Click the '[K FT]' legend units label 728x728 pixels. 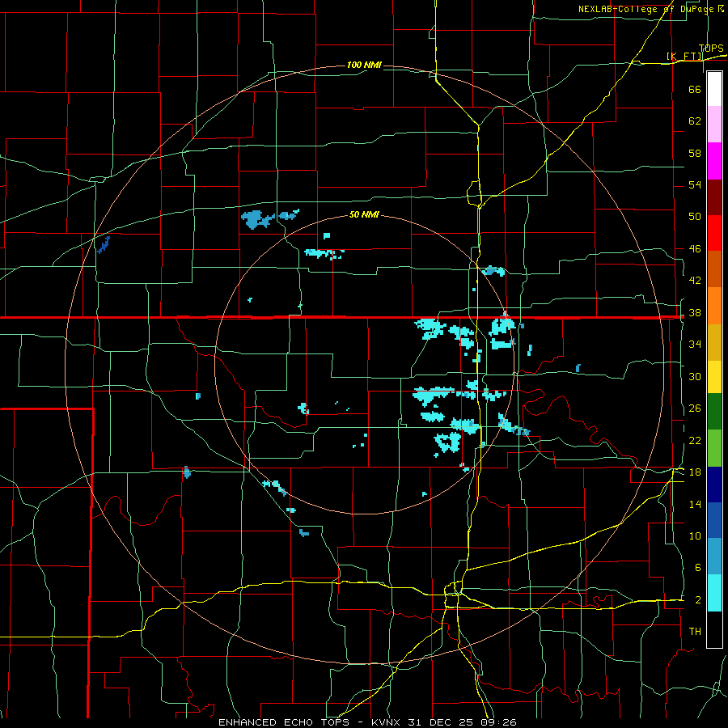(684, 56)
